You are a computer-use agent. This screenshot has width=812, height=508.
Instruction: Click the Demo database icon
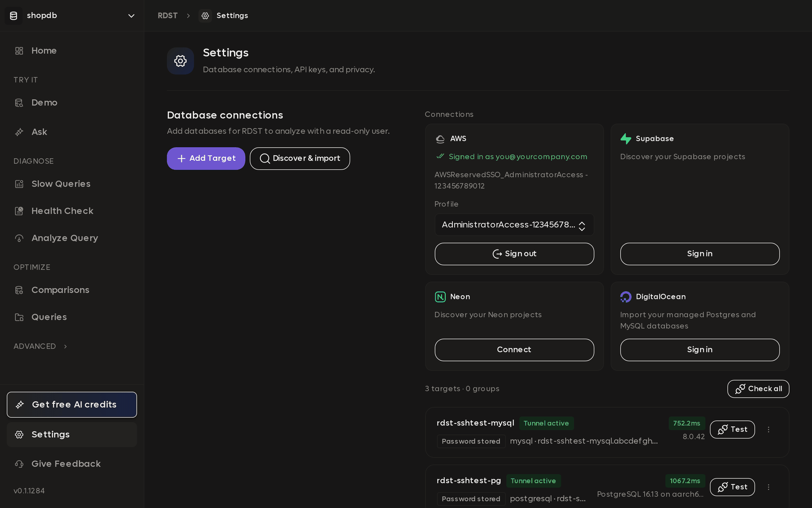(x=19, y=103)
